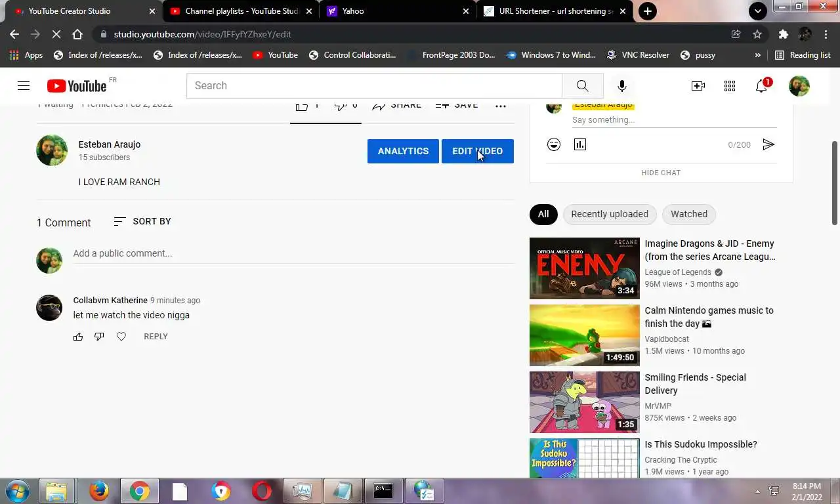Heart the Collabvm Katherine comment
The height and width of the screenshot is (504, 840).
click(x=121, y=337)
